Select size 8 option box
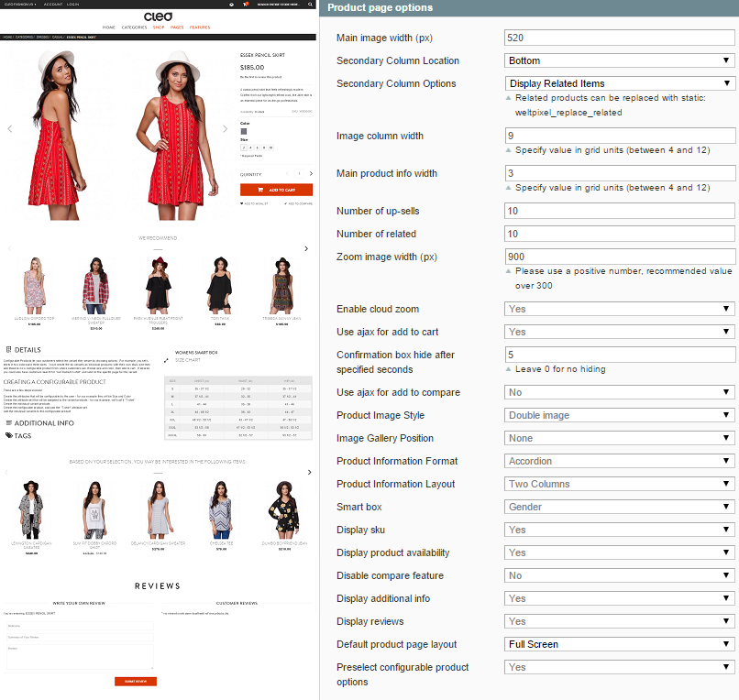The width and height of the screenshot is (739, 700). point(263,147)
